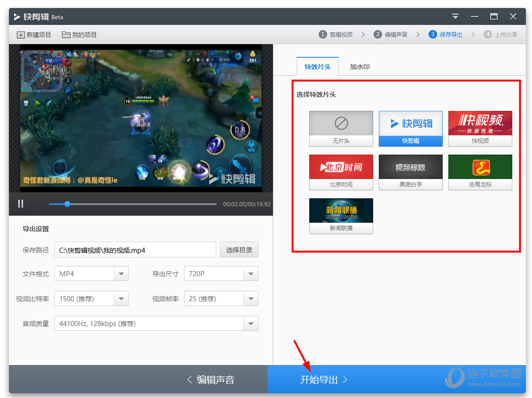Click the 新建项目 new project icon
The height and width of the screenshot is (398, 532).
point(21,35)
